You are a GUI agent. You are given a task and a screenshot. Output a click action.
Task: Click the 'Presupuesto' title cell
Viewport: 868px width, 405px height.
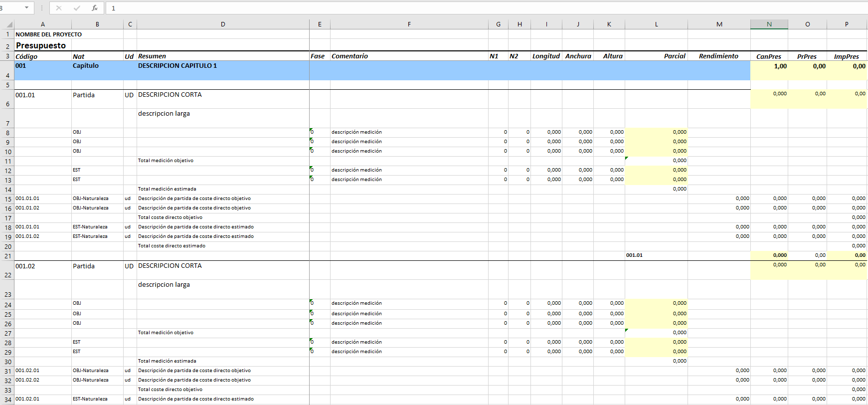point(41,45)
